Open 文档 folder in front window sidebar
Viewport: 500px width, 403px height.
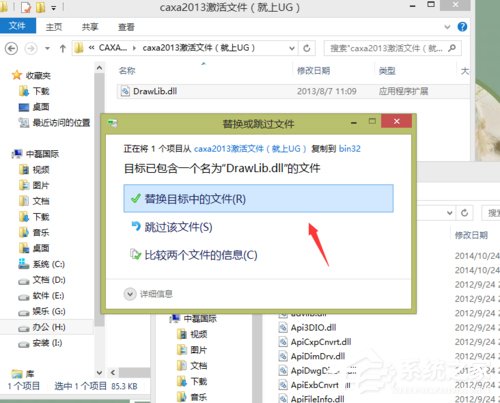[34, 201]
